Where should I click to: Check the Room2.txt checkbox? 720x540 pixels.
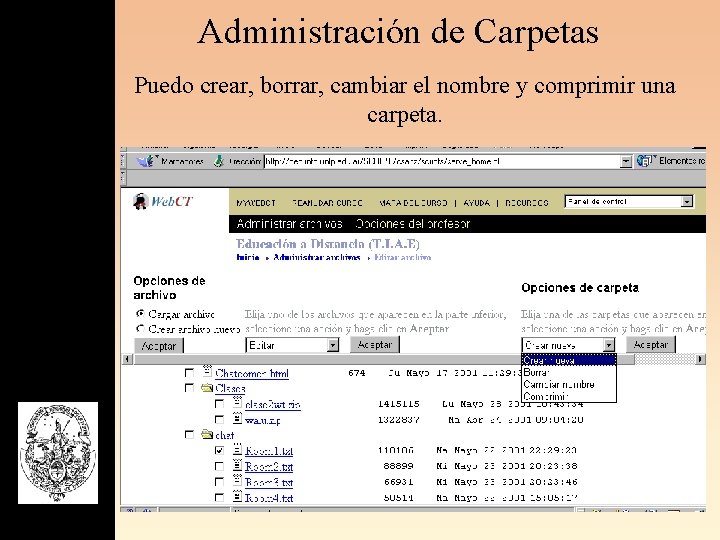tap(219, 467)
